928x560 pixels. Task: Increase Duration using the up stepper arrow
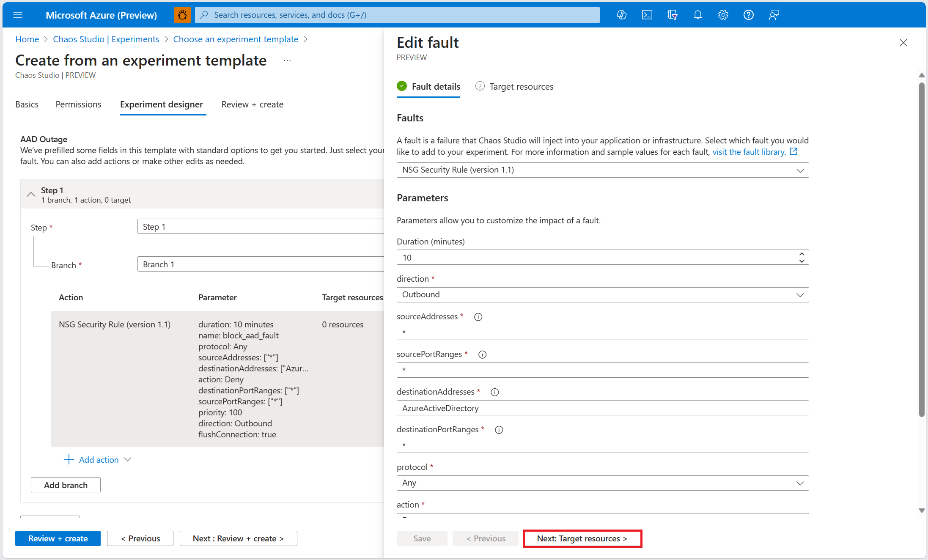click(802, 254)
